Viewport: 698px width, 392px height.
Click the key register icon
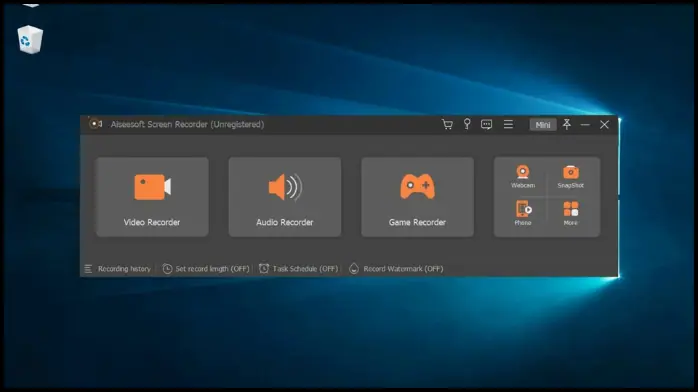tap(467, 124)
